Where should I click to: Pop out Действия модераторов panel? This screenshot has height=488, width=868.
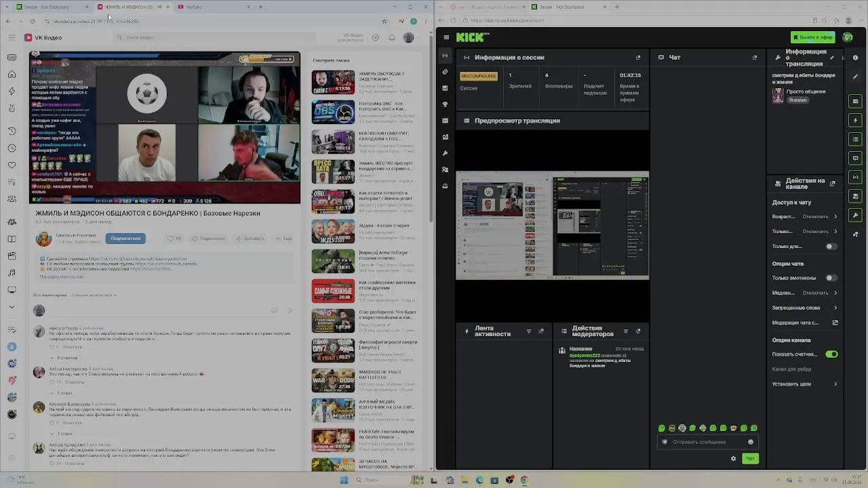point(638,331)
